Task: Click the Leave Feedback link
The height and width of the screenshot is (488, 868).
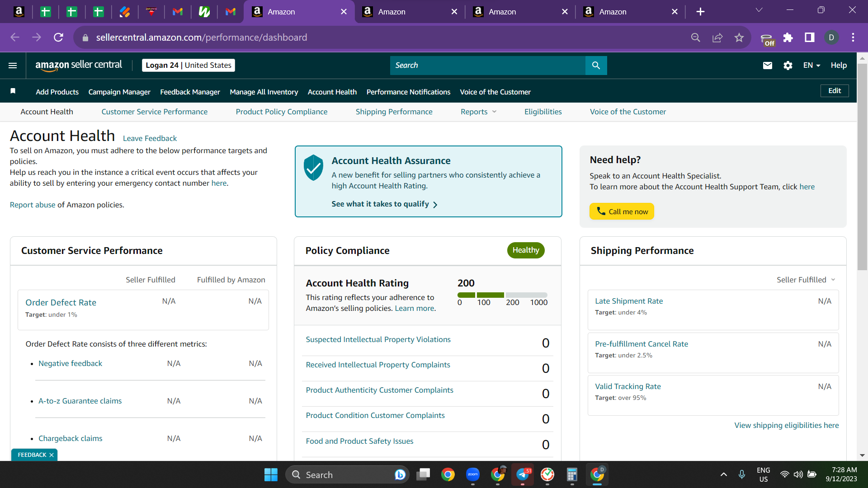Action: pos(150,138)
